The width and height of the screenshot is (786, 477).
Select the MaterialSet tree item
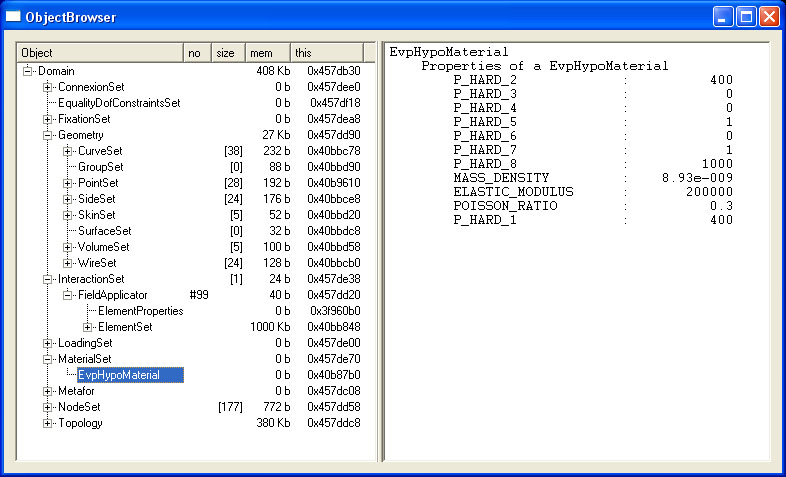(85, 359)
